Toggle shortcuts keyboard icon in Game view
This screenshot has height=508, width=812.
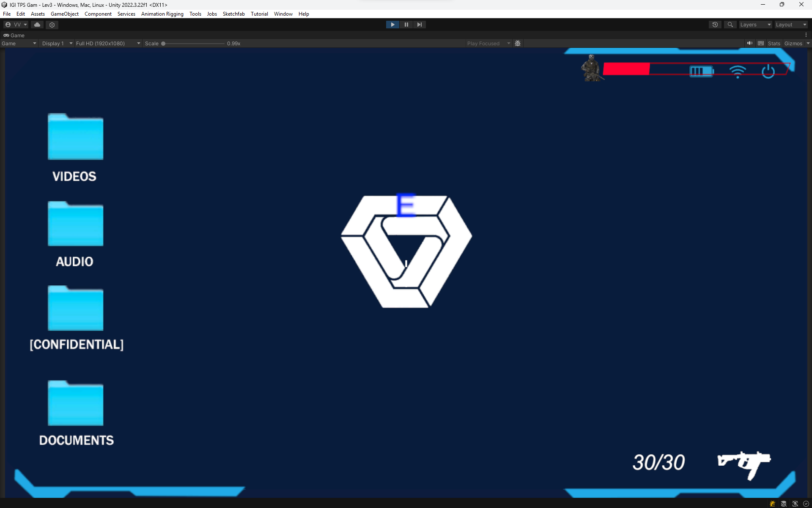[761, 43]
